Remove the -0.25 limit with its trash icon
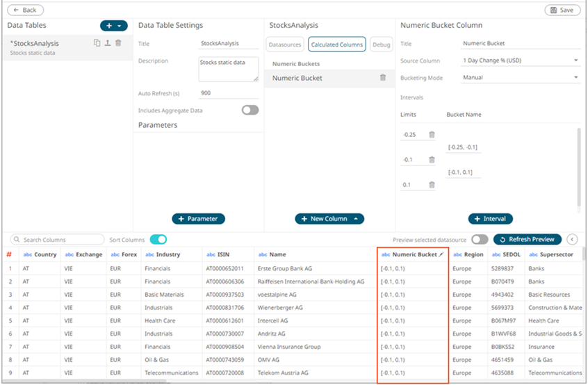The width and height of the screenshot is (588, 385). tap(432, 135)
